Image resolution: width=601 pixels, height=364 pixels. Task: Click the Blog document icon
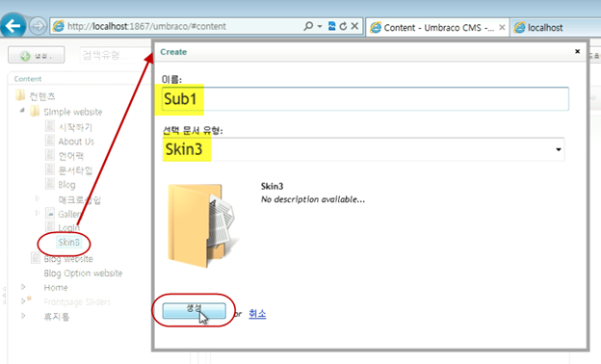pyautogui.click(x=50, y=184)
